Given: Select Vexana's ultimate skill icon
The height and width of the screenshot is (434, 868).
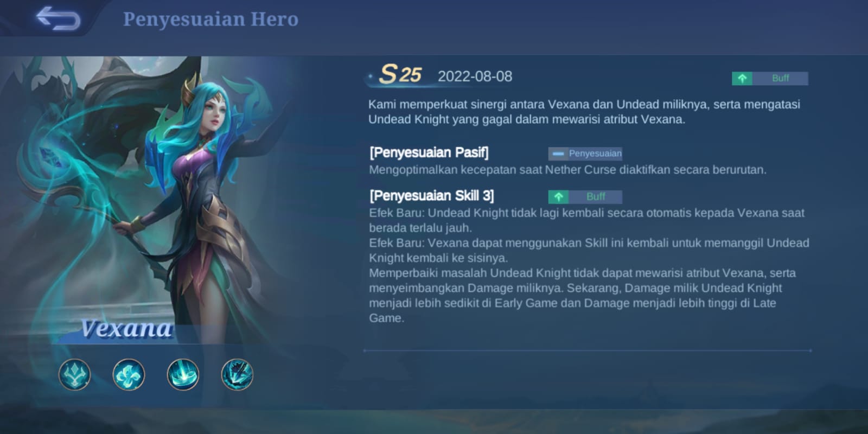Looking at the screenshot, I should click(237, 374).
